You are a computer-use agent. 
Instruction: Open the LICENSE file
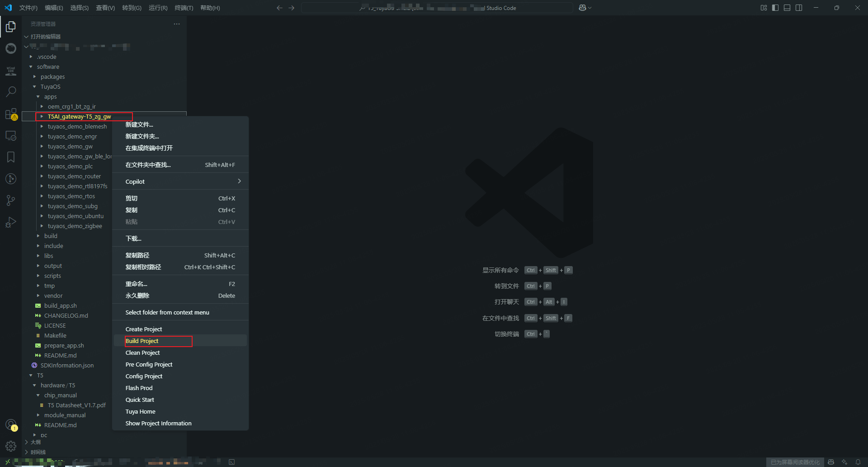[x=55, y=325]
